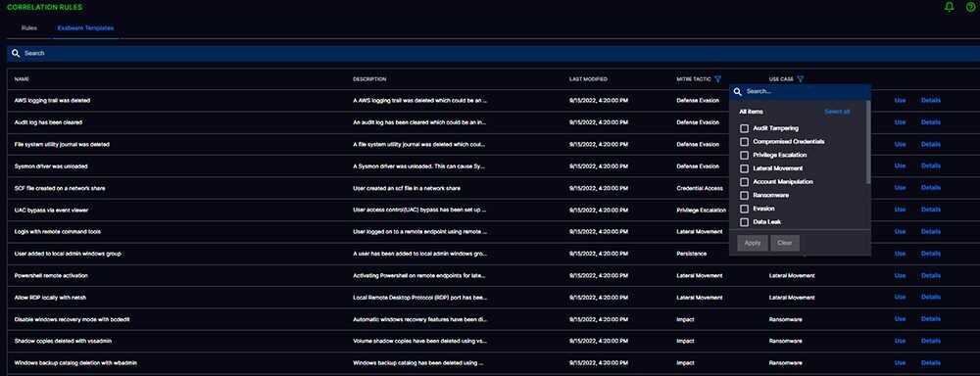Check the Data Leak checkbox

[745, 222]
